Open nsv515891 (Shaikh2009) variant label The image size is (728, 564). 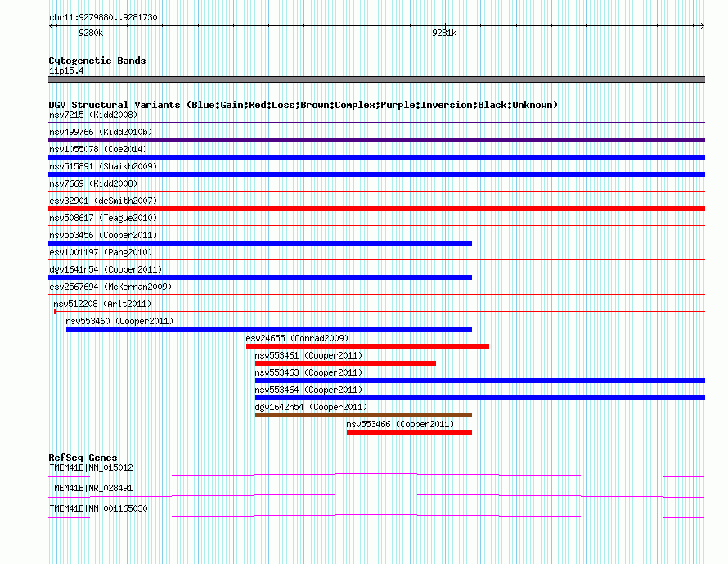[103, 166]
